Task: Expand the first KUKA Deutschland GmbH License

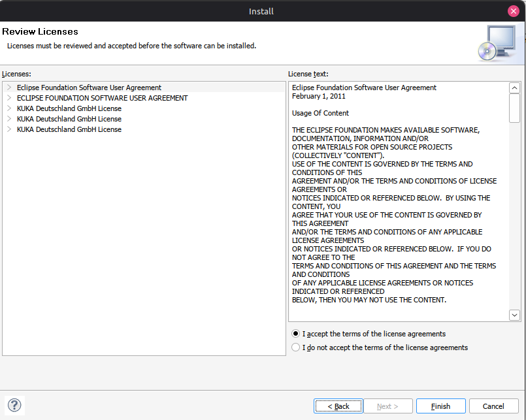Action: (x=9, y=108)
